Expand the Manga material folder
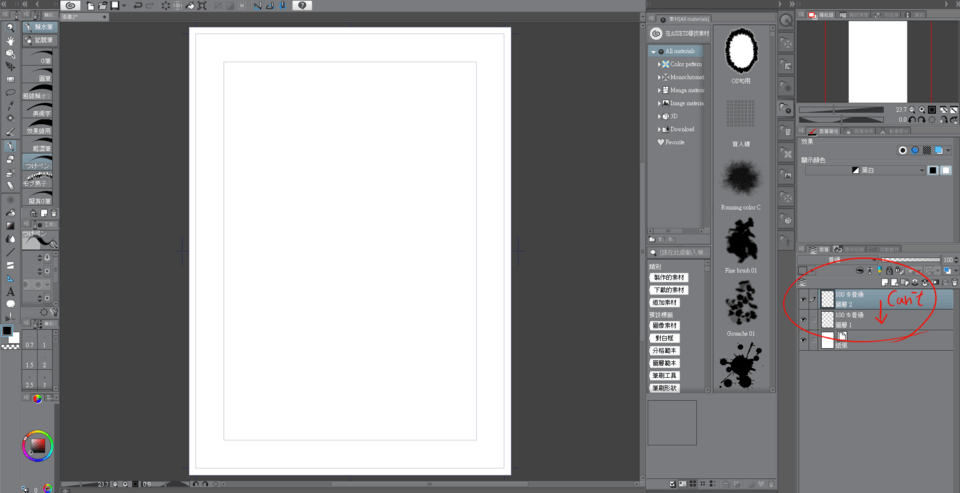 pyautogui.click(x=659, y=90)
